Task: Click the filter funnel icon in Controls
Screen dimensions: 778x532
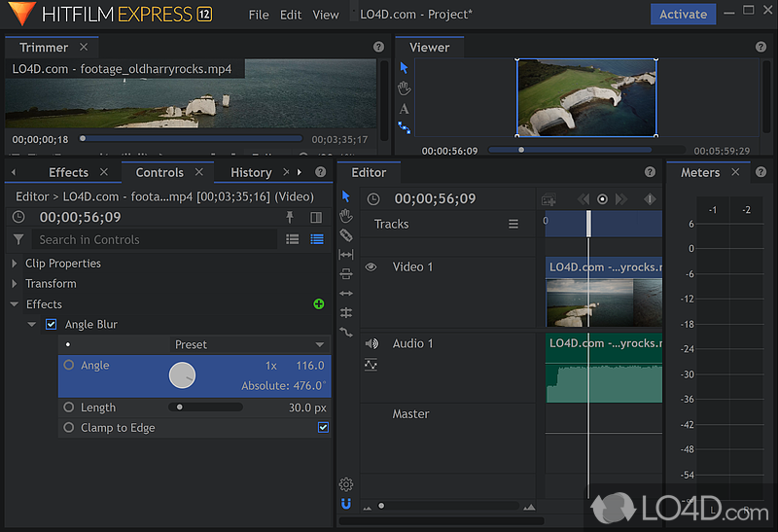Action: [18, 239]
